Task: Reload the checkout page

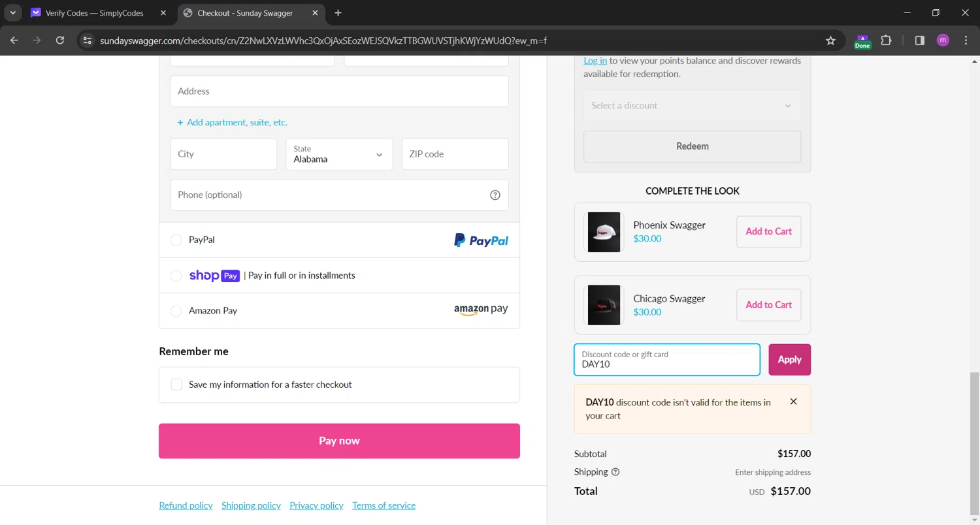Action: pos(60,40)
